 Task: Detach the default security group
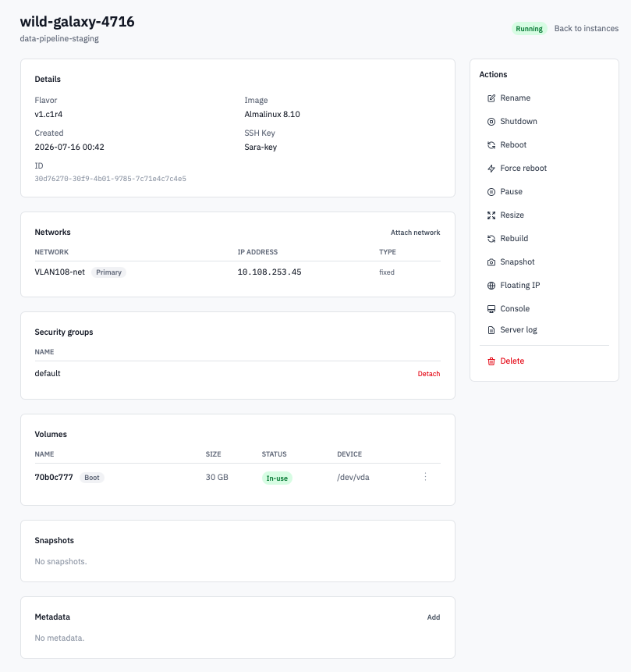(x=429, y=374)
